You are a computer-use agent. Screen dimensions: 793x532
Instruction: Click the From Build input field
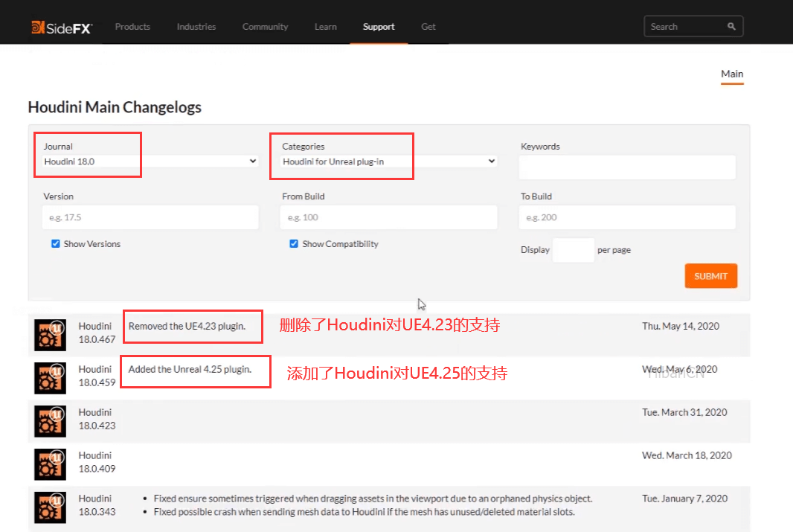click(x=389, y=217)
